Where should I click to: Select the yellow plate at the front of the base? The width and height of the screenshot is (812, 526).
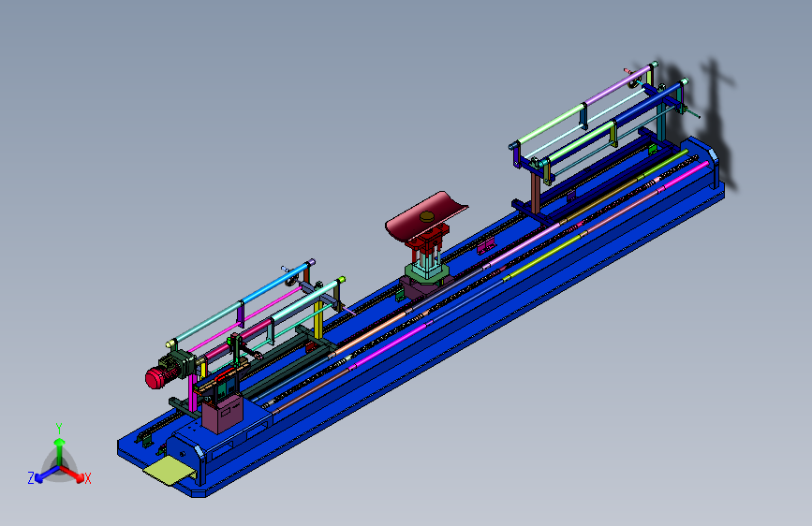point(170,471)
